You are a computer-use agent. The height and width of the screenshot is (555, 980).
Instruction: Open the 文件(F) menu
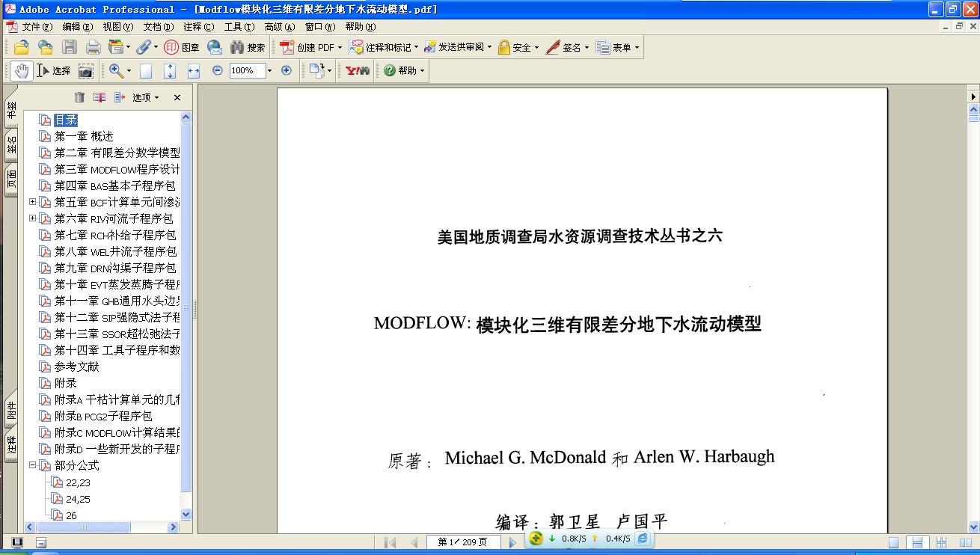(x=37, y=27)
